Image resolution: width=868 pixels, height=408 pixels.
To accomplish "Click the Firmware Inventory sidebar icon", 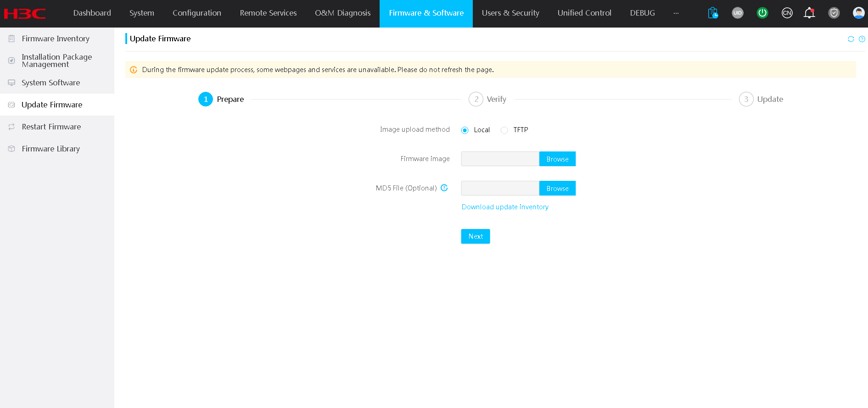I will (11, 39).
